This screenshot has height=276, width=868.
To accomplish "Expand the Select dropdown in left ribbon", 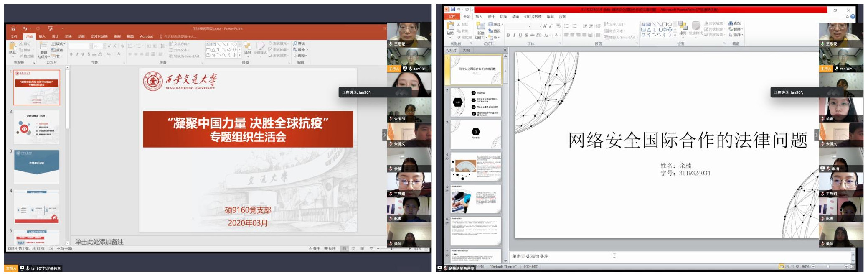I will (300, 56).
